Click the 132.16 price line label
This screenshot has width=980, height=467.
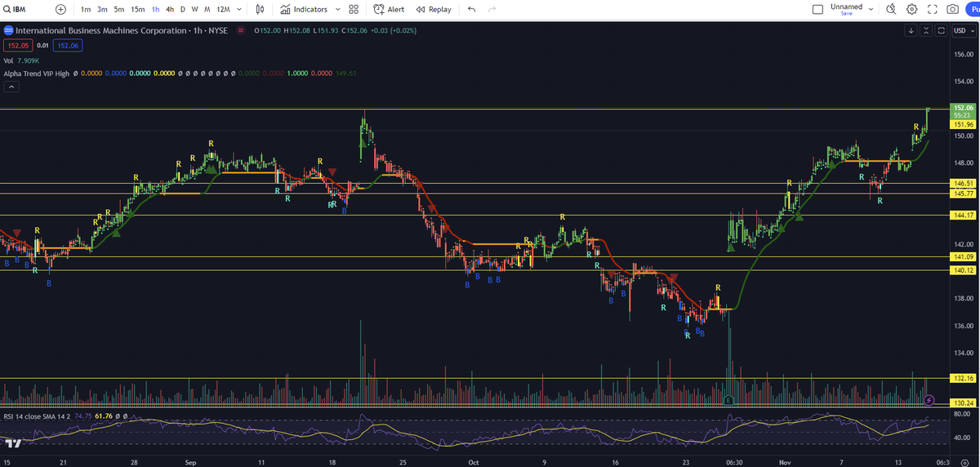pyautogui.click(x=964, y=379)
